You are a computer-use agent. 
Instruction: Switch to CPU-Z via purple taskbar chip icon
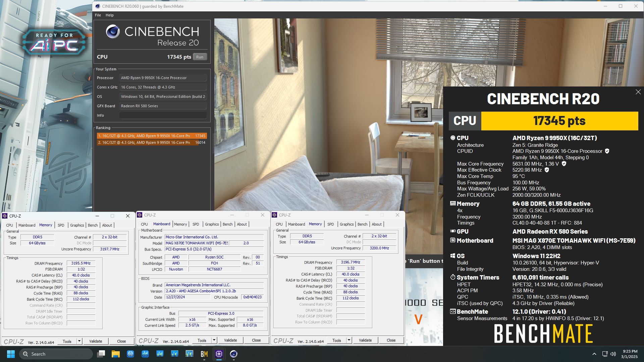219,354
